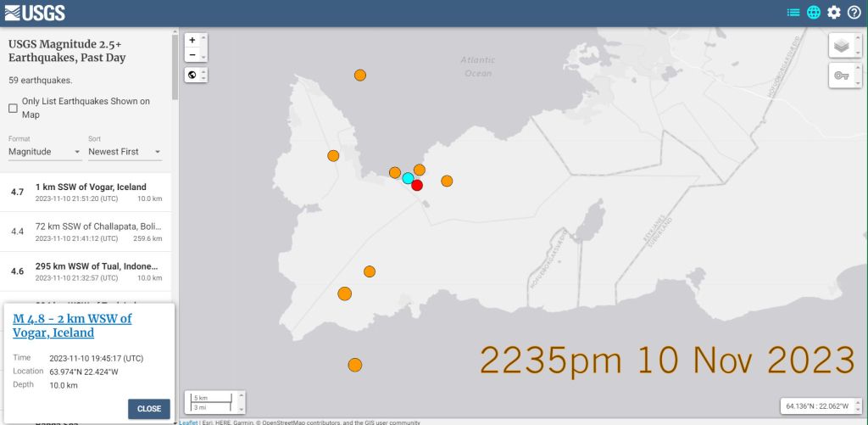
Task: Open the Format dropdown set to Magnitude
Action: pyautogui.click(x=45, y=152)
